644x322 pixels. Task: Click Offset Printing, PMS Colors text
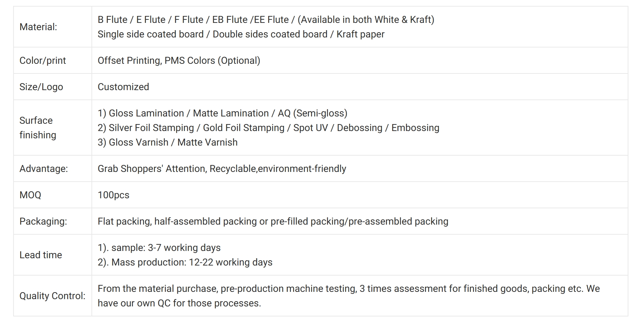tap(179, 60)
